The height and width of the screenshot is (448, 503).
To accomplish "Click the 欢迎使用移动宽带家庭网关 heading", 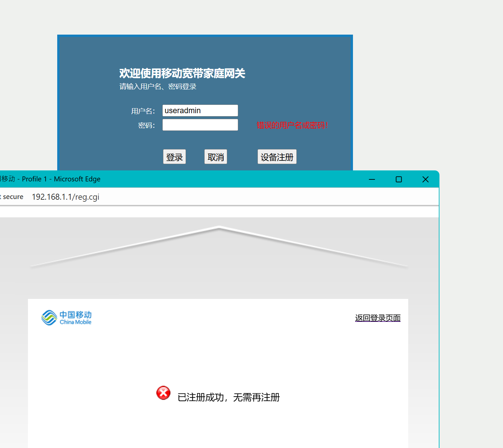I will click(182, 73).
